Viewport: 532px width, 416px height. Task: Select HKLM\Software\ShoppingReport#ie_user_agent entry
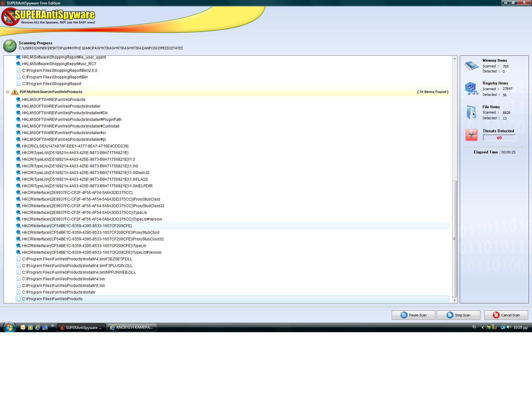tap(64, 58)
